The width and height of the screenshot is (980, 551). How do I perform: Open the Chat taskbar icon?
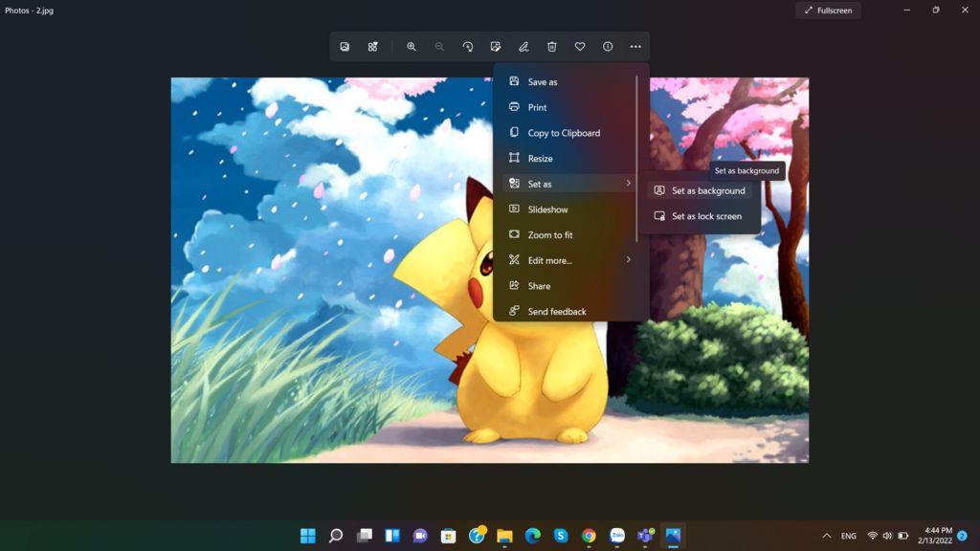pos(420,536)
